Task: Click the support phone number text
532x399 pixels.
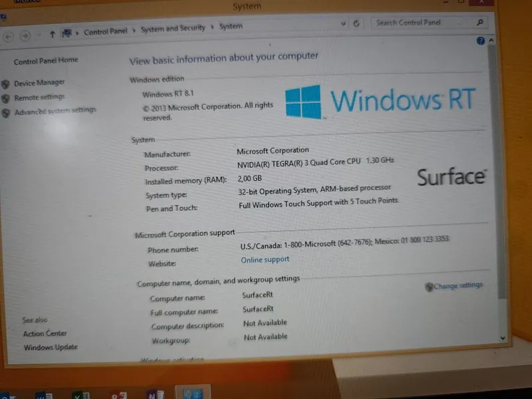Action: pyautogui.click(x=344, y=243)
